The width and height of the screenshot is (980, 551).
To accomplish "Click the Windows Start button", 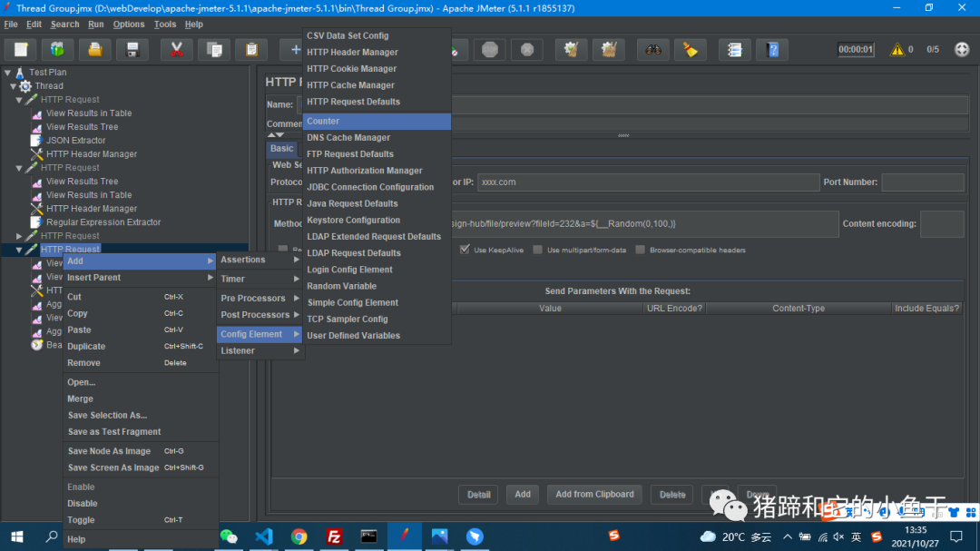I will pyautogui.click(x=17, y=536).
